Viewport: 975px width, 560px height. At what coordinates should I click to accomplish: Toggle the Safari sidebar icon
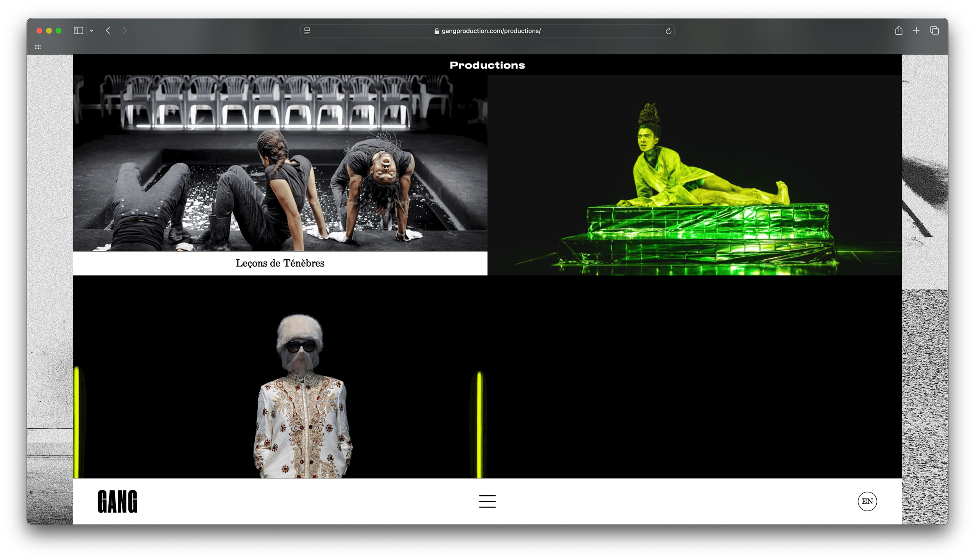pos(78,30)
